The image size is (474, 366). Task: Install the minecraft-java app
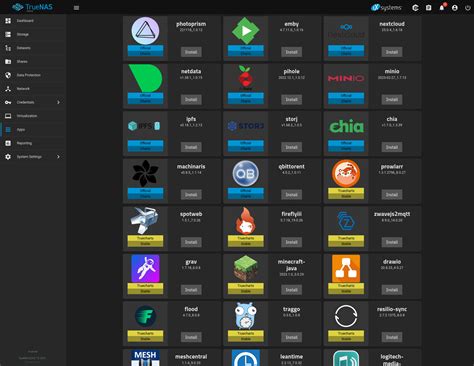(291, 290)
